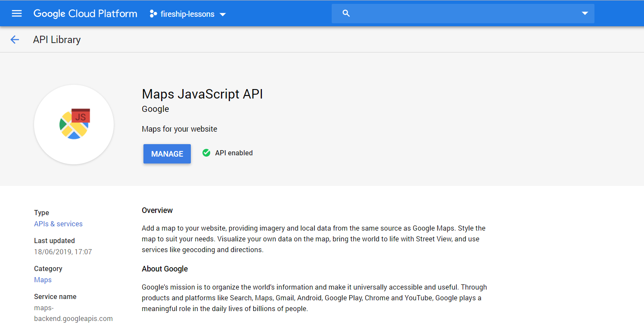The width and height of the screenshot is (644, 330).
Task: Click the back arrow to API Library
Action: 15,39
